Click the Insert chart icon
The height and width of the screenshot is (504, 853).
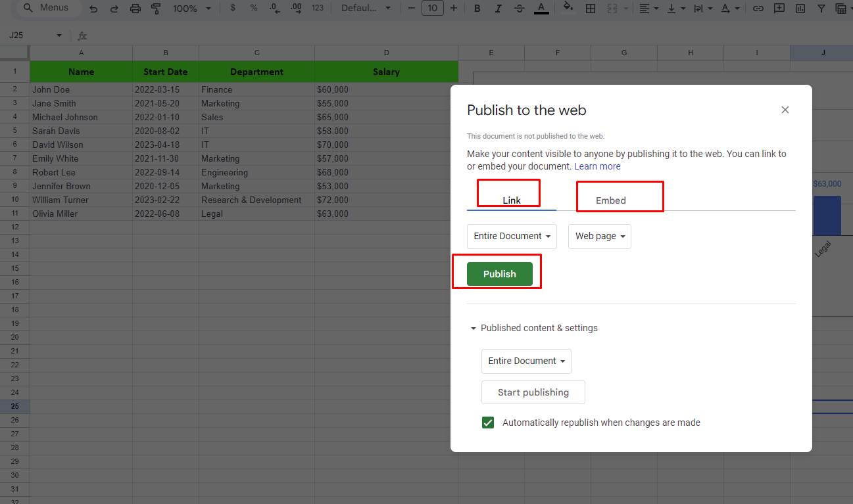(x=800, y=8)
